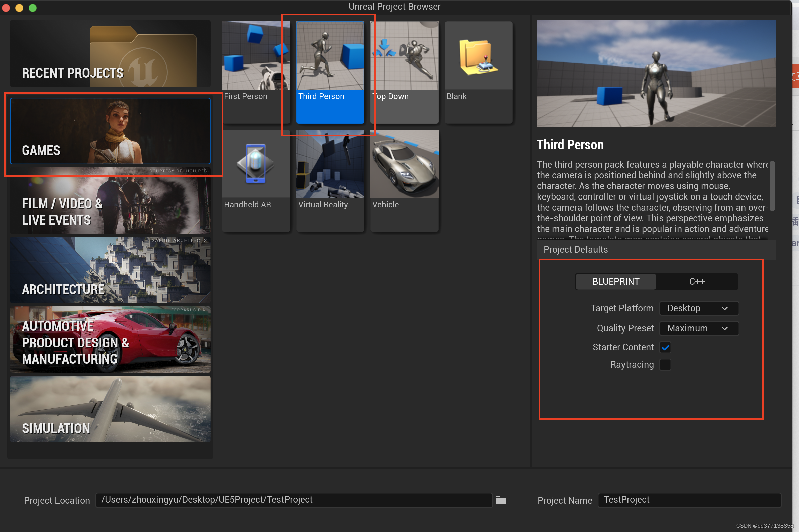Select the Handheld AR template icon
799x532 pixels.
click(x=256, y=164)
